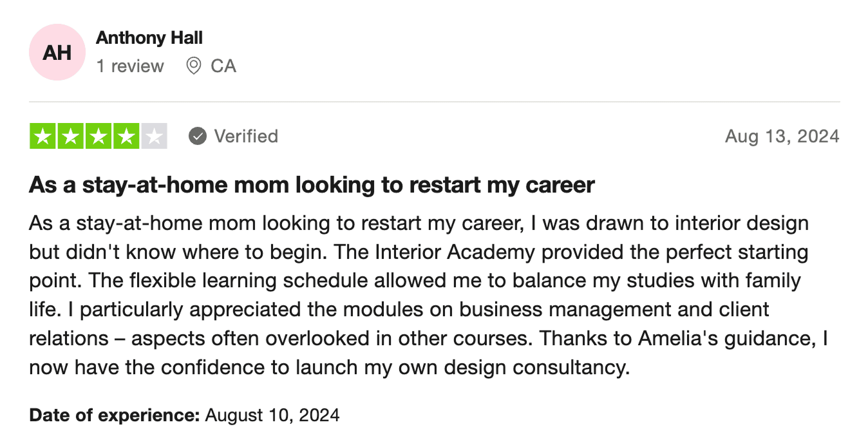Click the AH profile avatar circle
Screen dimensions: 868x447
(x=57, y=52)
